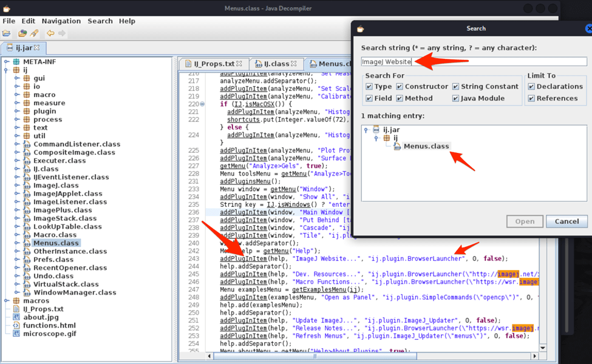Viewport: 592px width, 364px height.
Task: Select Menus.class in search results
Action: click(426, 146)
